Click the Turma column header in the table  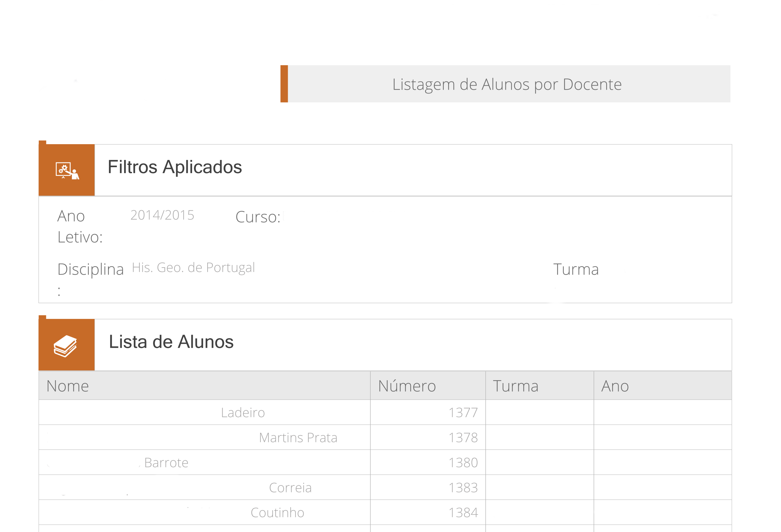pos(515,386)
